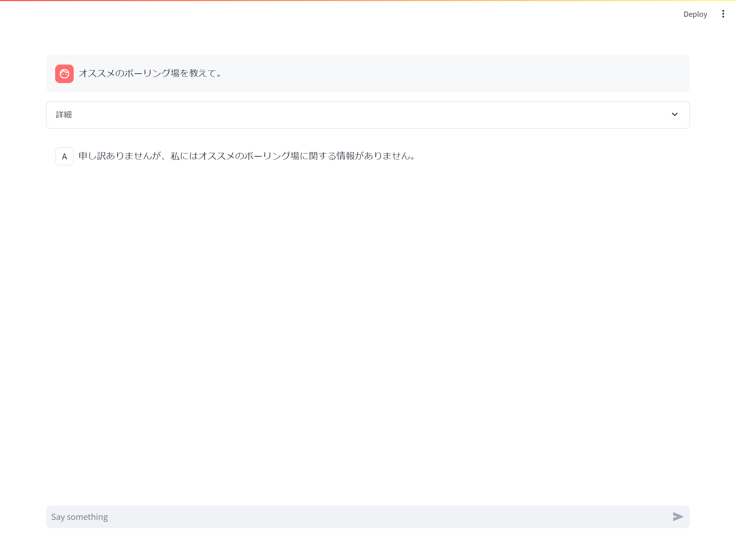Viewport: 736px width, 560px height.
Task: Open the Deploy menu item
Action: point(695,14)
